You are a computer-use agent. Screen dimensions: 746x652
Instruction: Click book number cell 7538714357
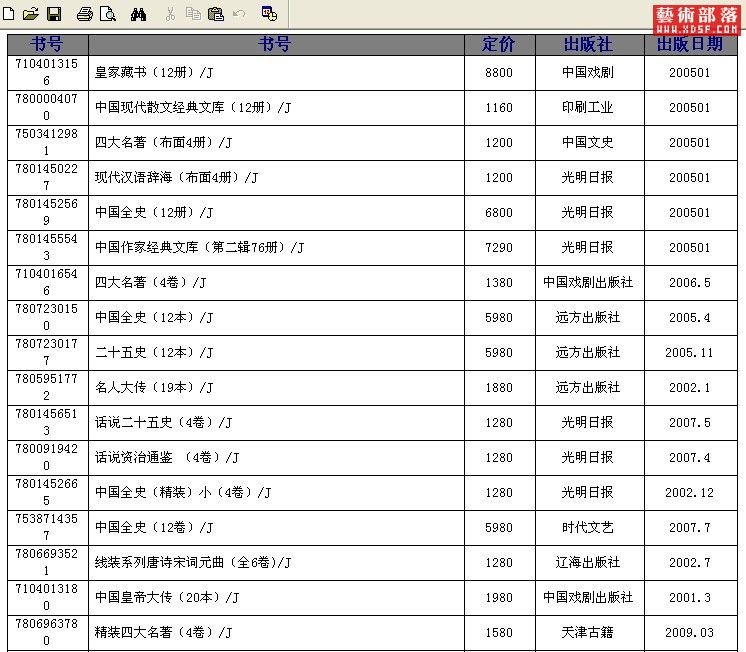pyautogui.click(x=48, y=528)
